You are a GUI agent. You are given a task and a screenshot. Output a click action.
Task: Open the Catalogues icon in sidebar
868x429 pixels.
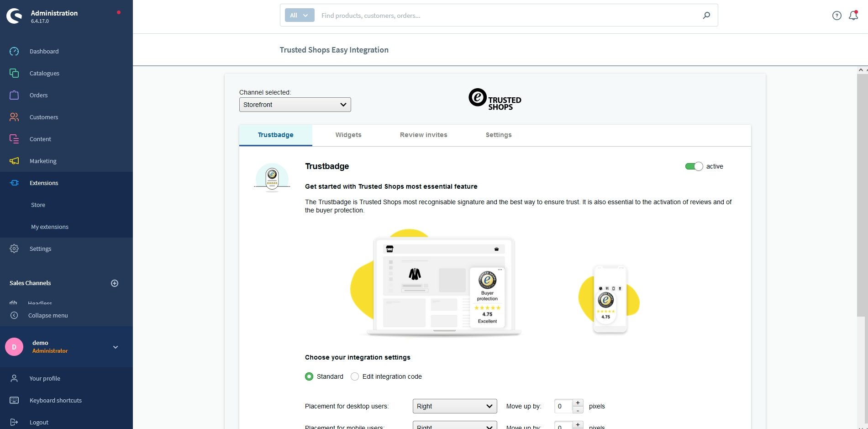point(14,73)
